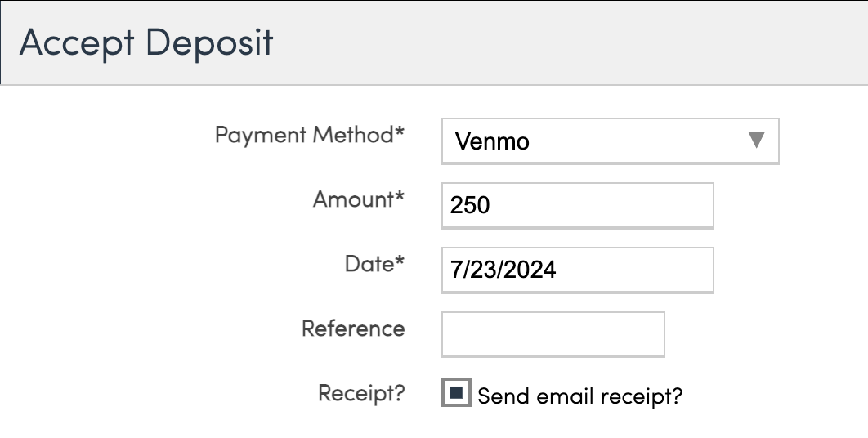
Task: Click the required asterisk after Payment Method
Action: [400, 132]
